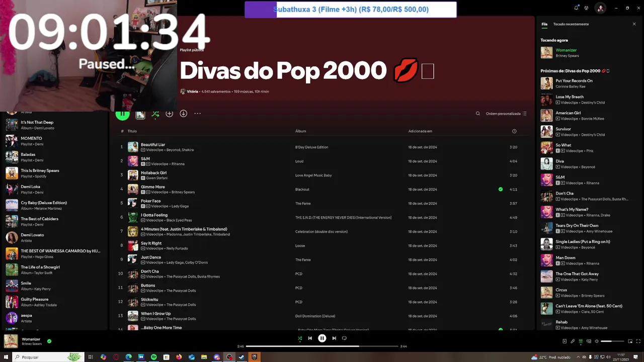Open Guilty Pleasure album in the library
Screen dimensions: 644x362
pos(54,302)
